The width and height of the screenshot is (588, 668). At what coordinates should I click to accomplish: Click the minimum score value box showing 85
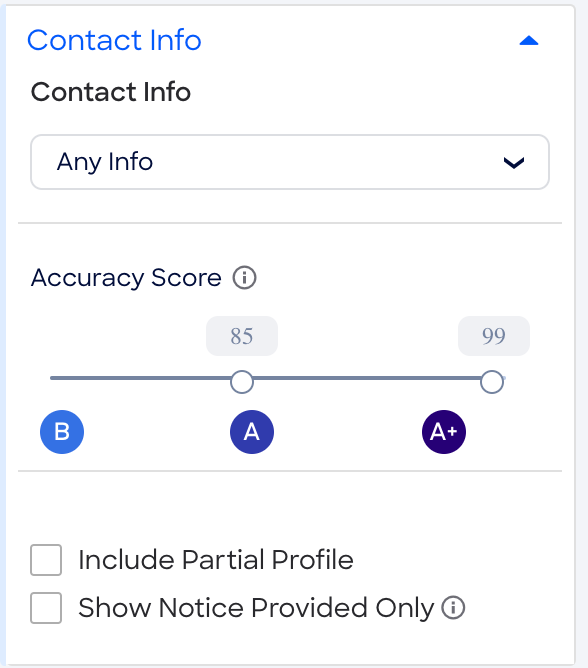point(242,336)
